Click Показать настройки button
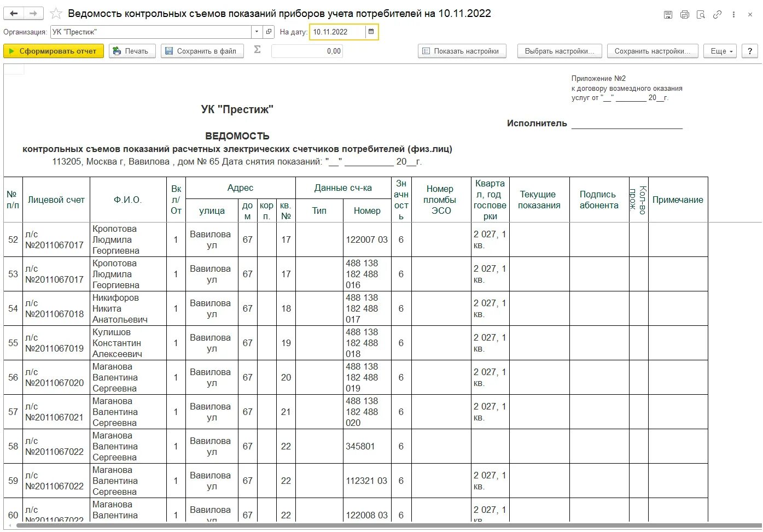763x532 pixels. [x=462, y=51]
